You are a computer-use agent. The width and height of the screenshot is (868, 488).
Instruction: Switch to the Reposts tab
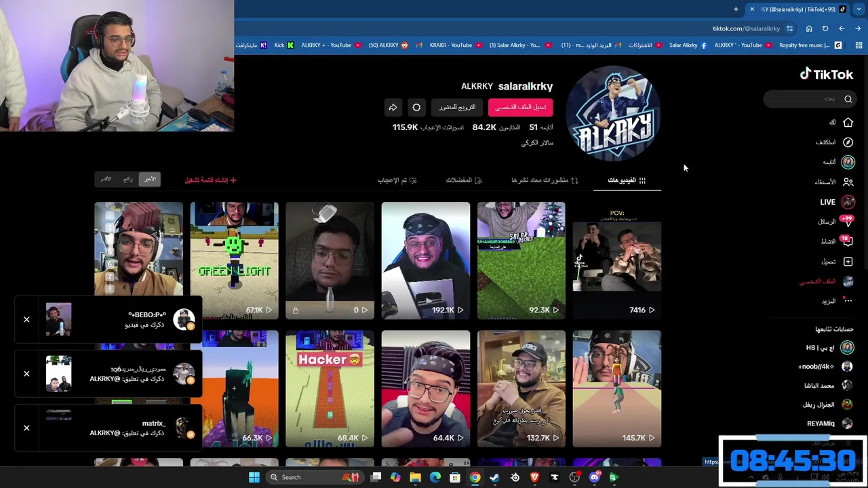pos(545,180)
